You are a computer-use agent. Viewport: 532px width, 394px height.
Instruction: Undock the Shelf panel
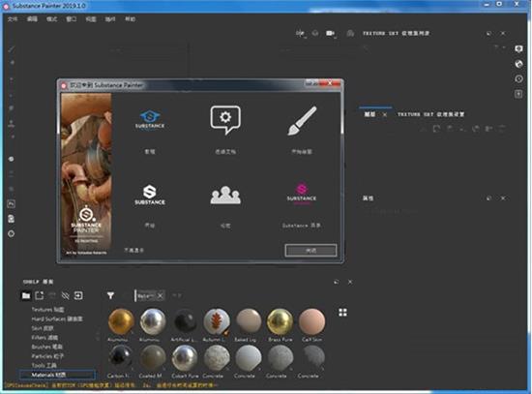[x=337, y=282]
